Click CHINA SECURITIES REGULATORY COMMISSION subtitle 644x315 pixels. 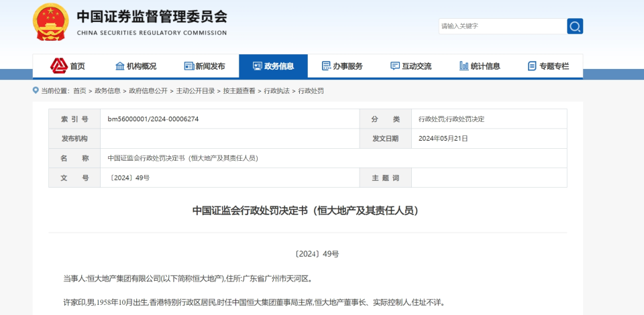152,33
